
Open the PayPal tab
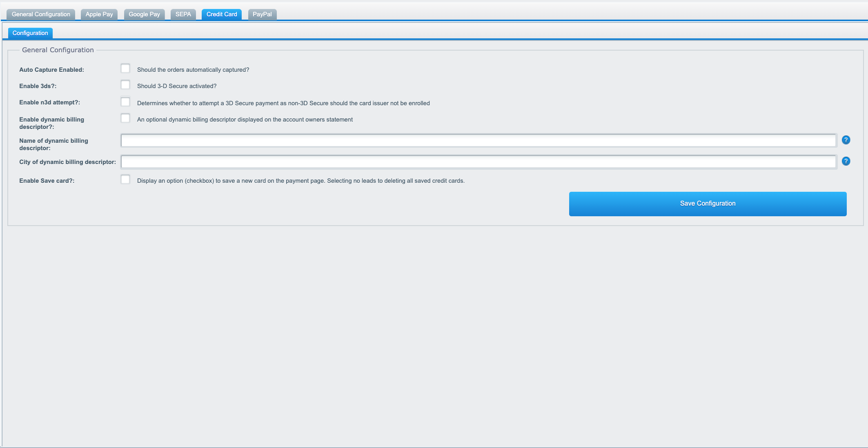click(262, 14)
